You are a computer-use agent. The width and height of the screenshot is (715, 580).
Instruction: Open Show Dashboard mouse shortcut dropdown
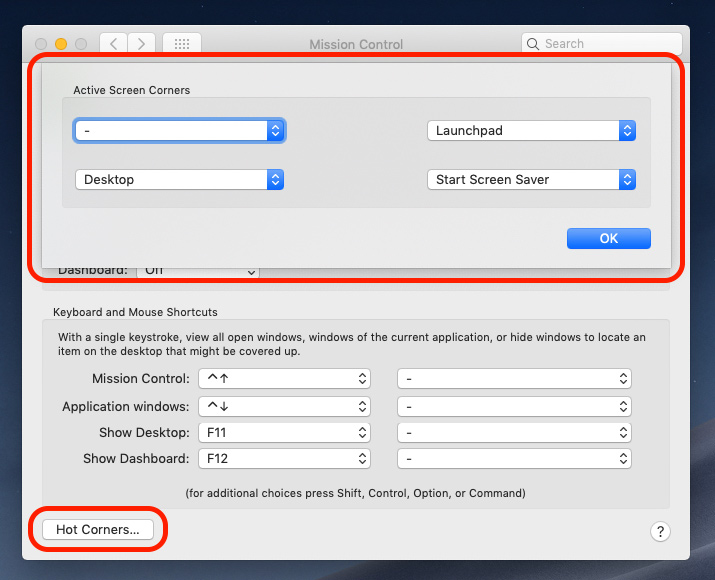tap(514, 458)
